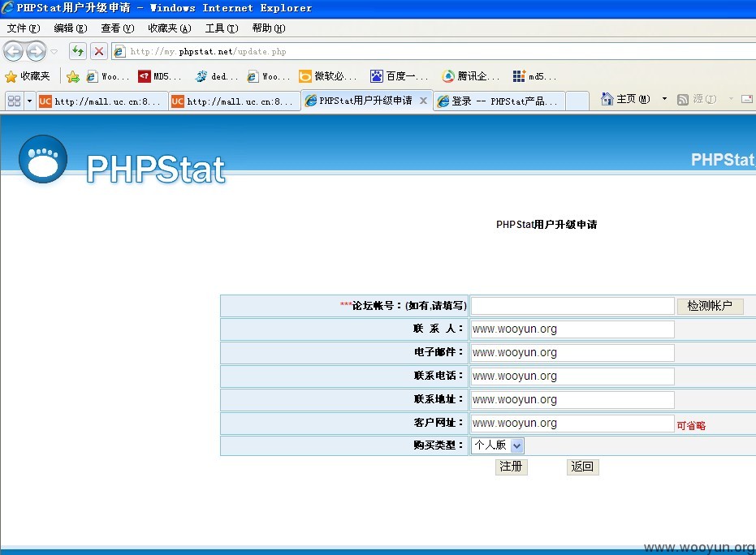Open the 微软必... Bing bookmark
The height and width of the screenshot is (555, 756).
328,76
